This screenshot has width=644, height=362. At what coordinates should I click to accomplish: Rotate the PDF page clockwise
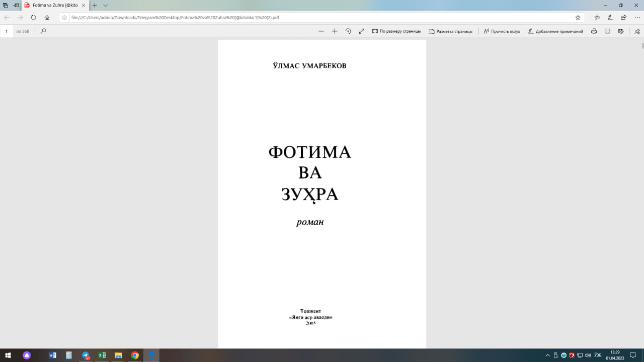click(x=348, y=31)
